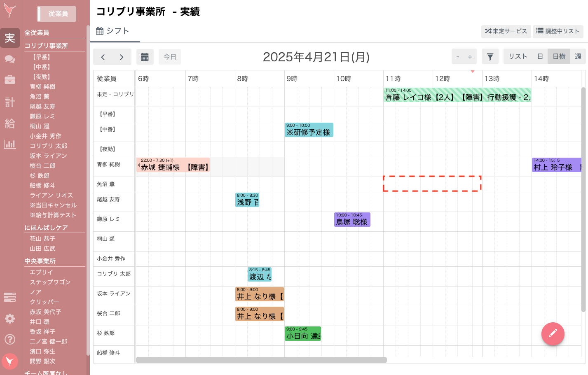
Task: Select the 日 (day) view option
Action: click(x=540, y=56)
